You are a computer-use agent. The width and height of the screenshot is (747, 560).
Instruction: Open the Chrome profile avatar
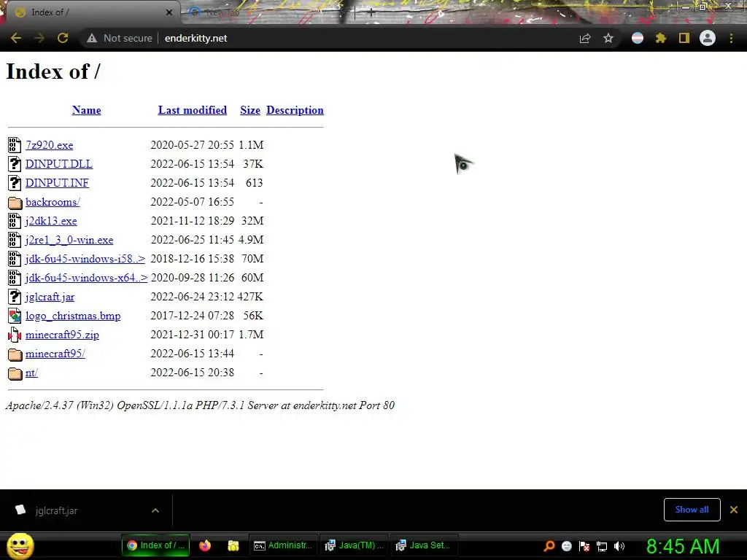click(x=708, y=38)
